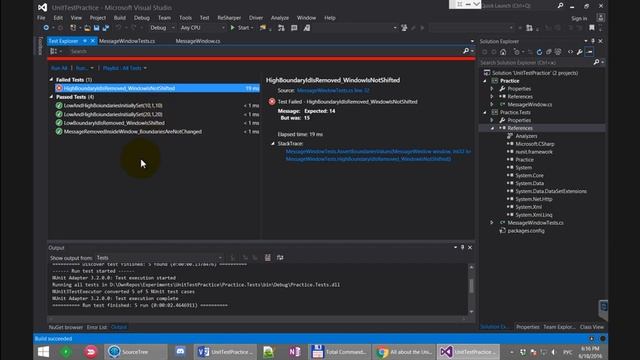The height and width of the screenshot is (360, 640).
Task: Click the Run All link in Test Explorer
Action: pos(59,68)
